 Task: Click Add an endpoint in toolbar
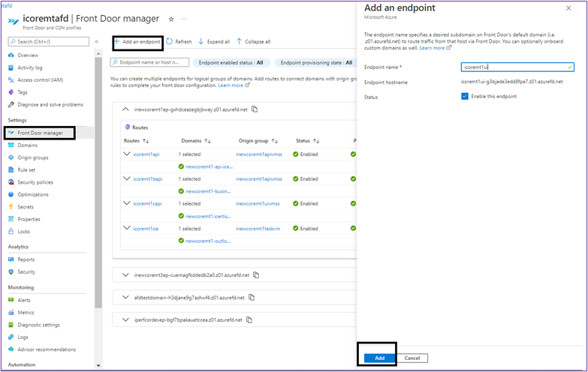click(x=137, y=41)
